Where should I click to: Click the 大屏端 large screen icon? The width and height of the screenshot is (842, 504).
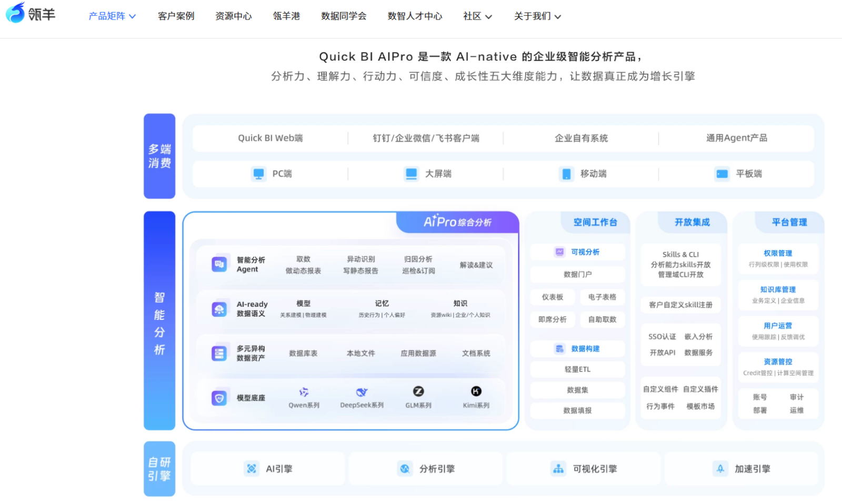(x=411, y=174)
